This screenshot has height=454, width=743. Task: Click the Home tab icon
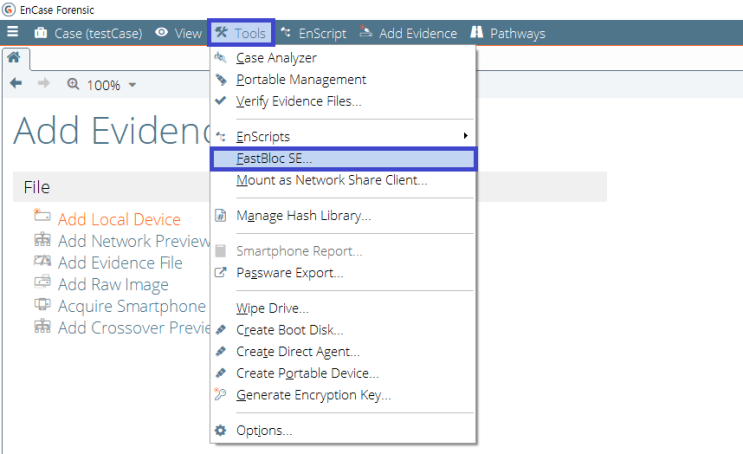pos(14,58)
